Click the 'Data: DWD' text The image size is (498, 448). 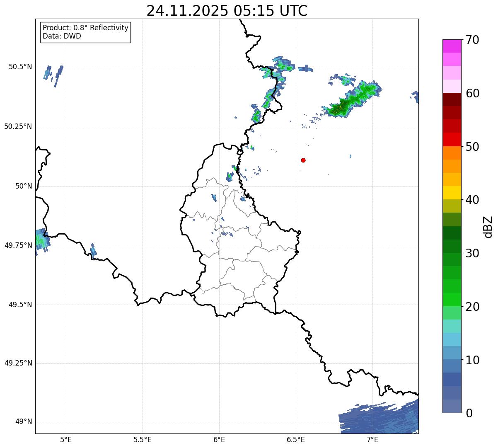click(x=62, y=36)
